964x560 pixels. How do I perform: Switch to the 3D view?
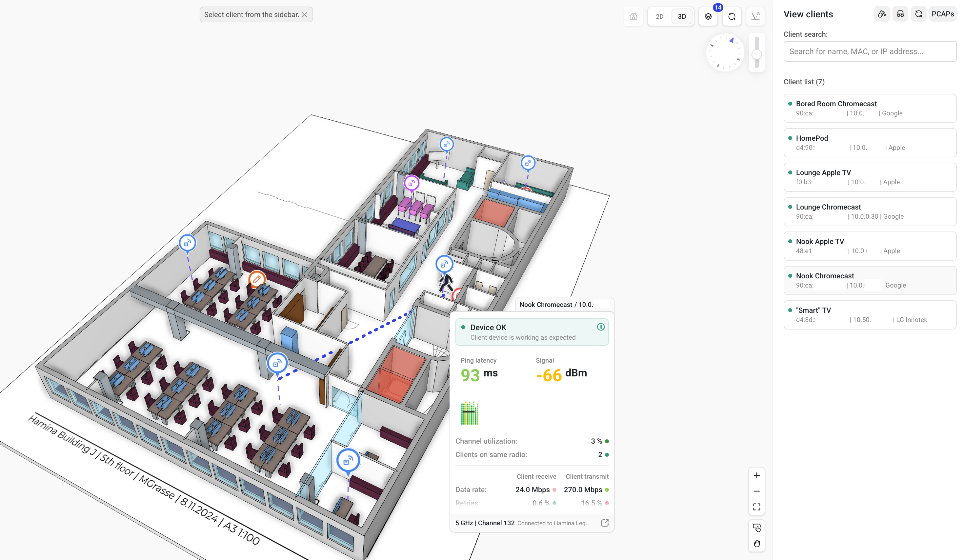point(682,16)
